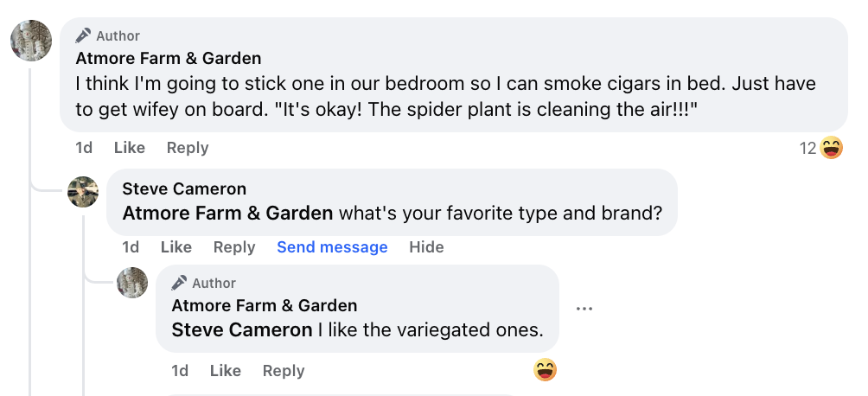
Task: Like the variegated ones reply
Action: pos(226,371)
